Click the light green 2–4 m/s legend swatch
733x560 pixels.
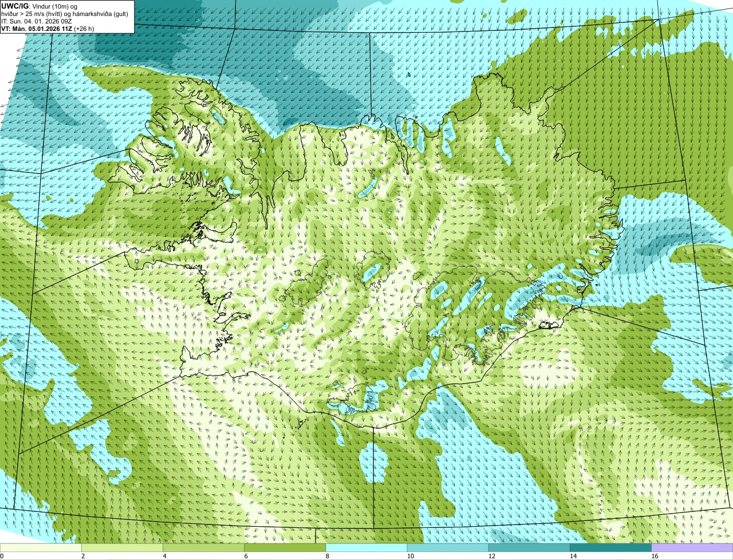tap(122, 547)
